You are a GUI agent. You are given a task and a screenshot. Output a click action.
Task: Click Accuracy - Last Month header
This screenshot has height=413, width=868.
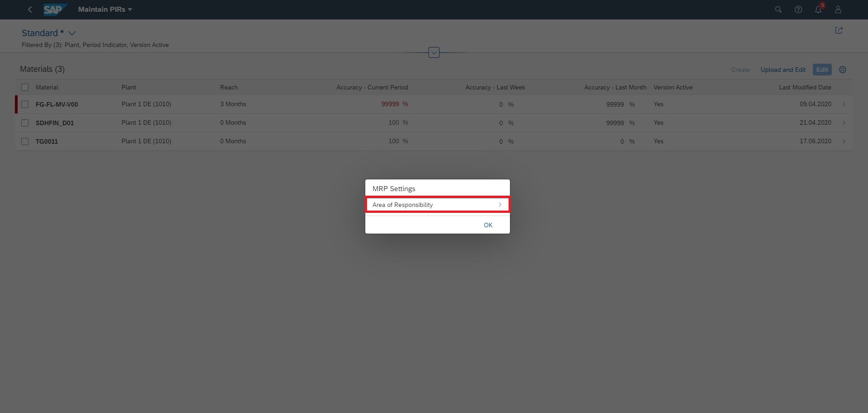tap(615, 87)
